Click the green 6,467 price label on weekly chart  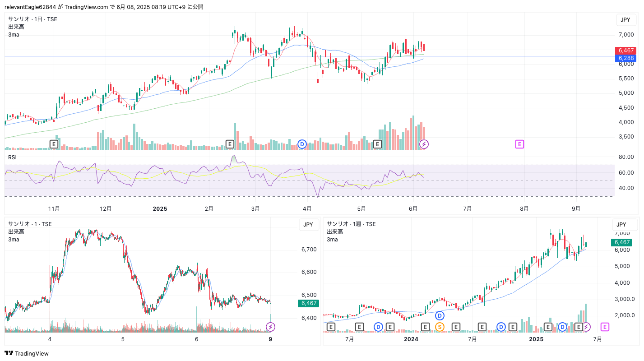pos(621,242)
